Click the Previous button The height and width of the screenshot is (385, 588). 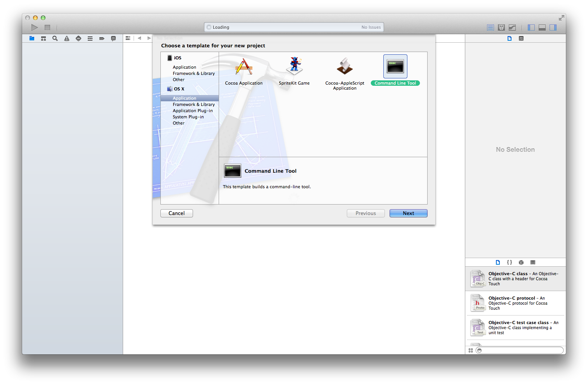click(366, 213)
